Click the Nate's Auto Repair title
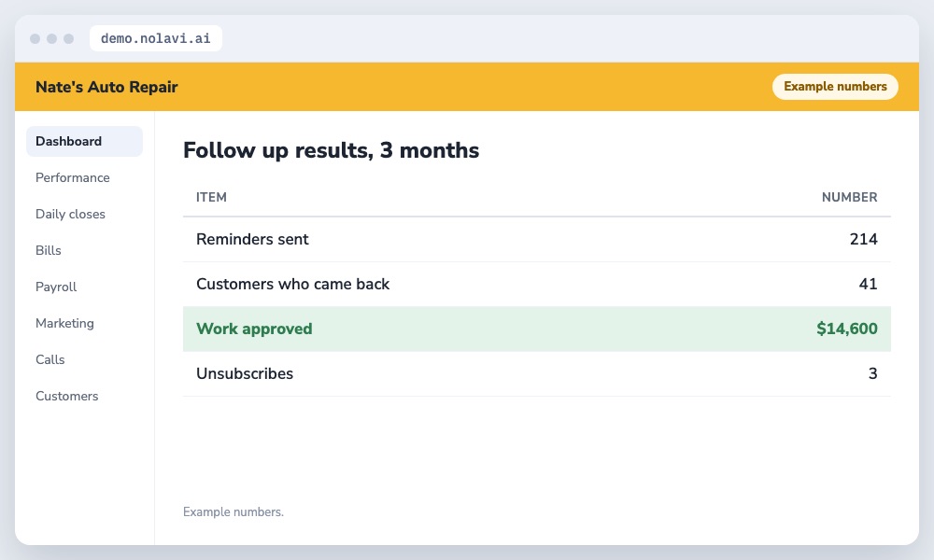 106,87
